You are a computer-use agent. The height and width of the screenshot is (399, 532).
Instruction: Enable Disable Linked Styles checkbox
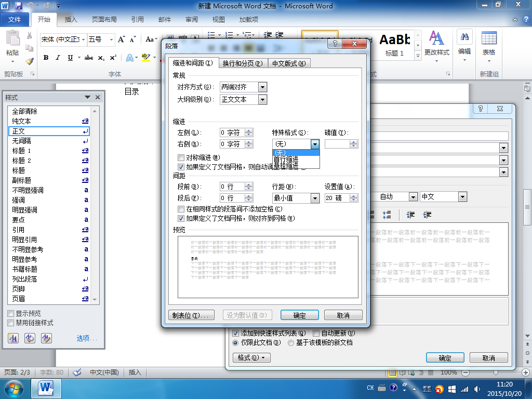[x=11, y=323]
